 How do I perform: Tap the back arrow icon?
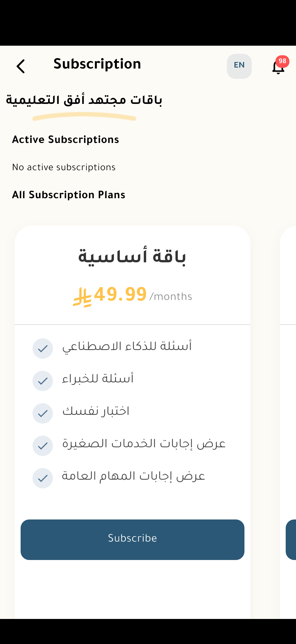click(21, 66)
